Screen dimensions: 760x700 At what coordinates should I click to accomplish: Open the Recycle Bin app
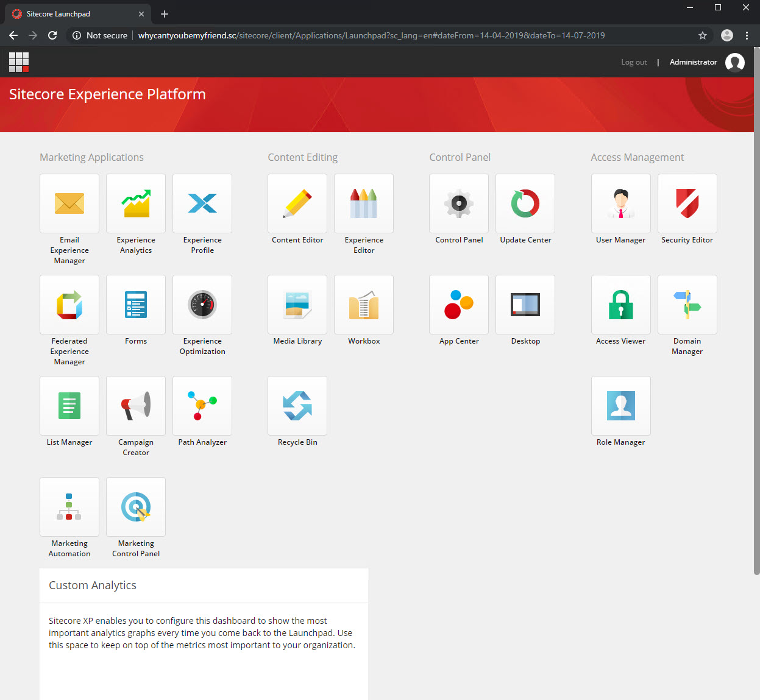(297, 406)
